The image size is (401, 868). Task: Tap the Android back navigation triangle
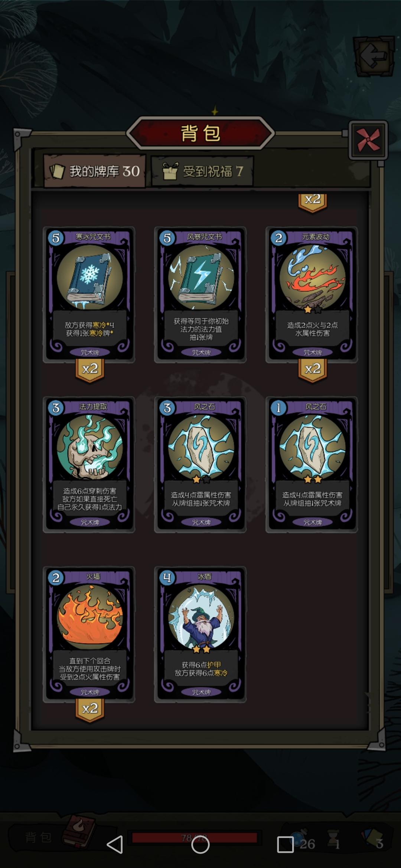click(115, 845)
